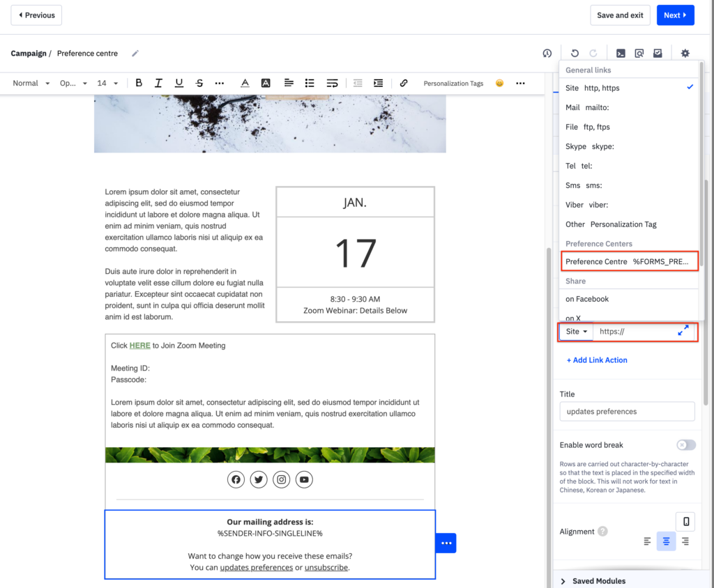The width and height of the screenshot is (714, 588).
Task: Open the YouTube social icon
Action: point(304,480)
